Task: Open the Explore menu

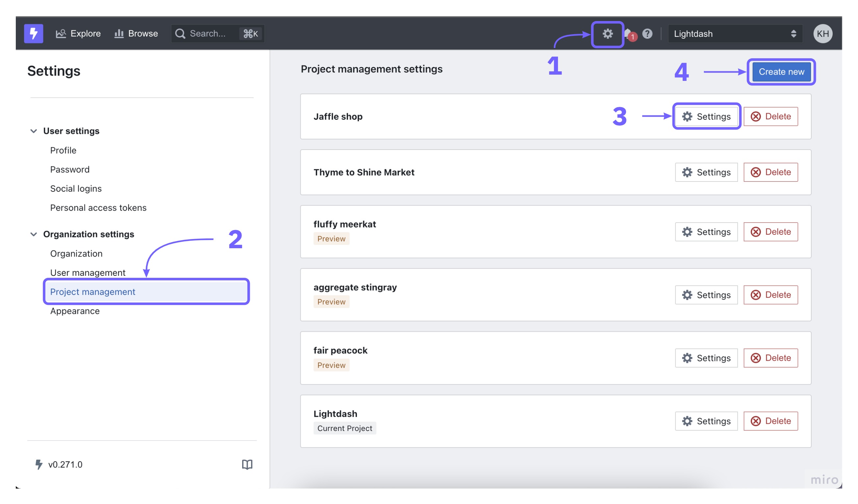Action: pos(78,33)
